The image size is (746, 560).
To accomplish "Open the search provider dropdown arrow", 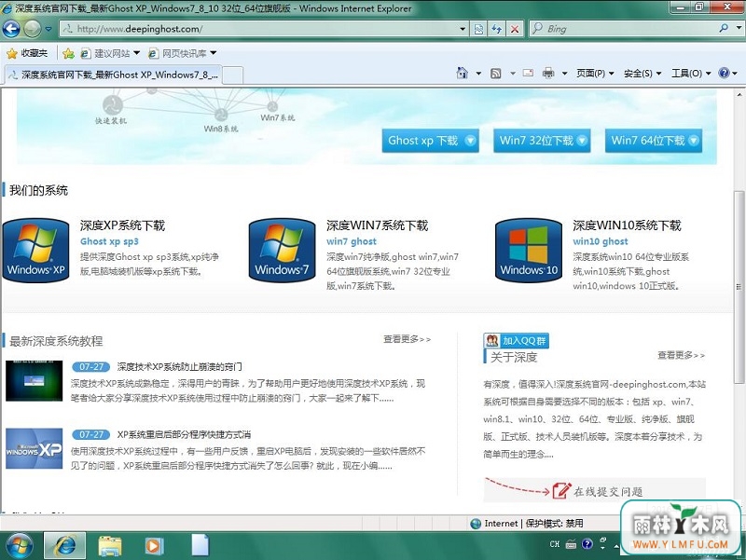I will coord(739,29).
